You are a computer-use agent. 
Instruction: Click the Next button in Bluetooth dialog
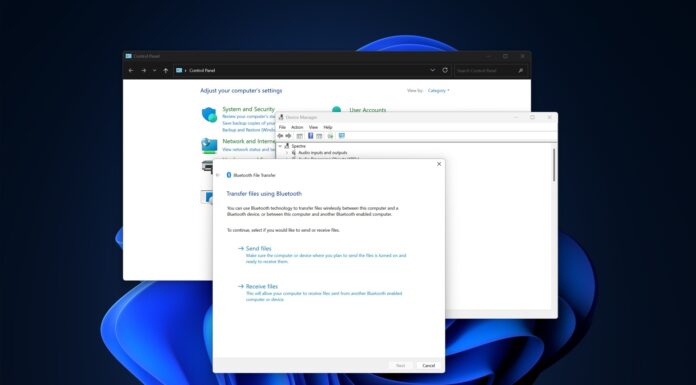click(x=400, y=365)
